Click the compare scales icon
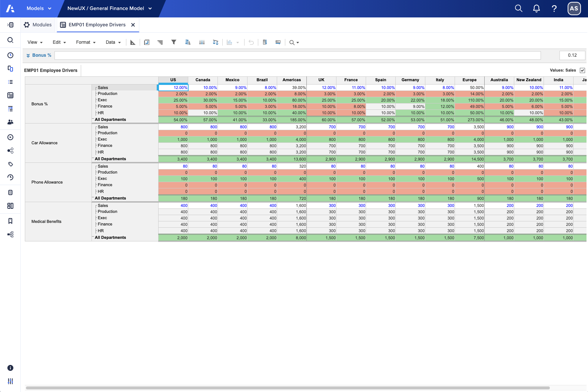588x392 pixels. pyautogui.click(x=216, y=42)
